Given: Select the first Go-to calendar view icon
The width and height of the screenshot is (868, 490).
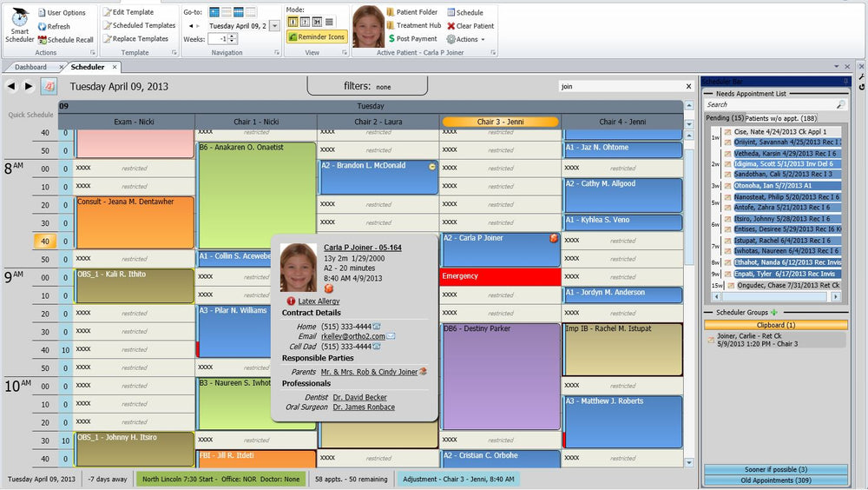Looking at the screenshot, I should pyautogui.click(x=214, y=11).
